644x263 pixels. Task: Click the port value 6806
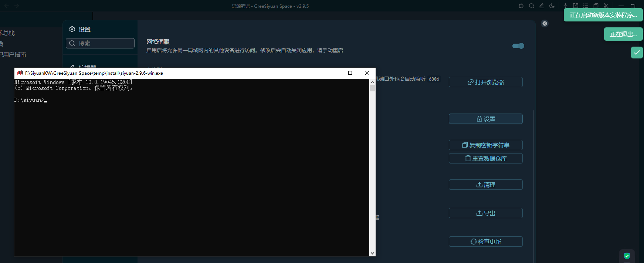(x=434, y=79)
